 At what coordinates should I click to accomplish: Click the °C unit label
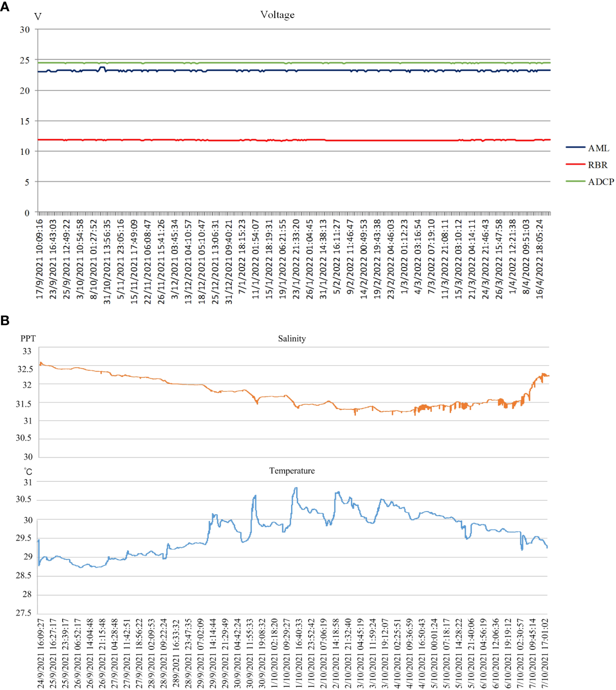click(28, 472)
